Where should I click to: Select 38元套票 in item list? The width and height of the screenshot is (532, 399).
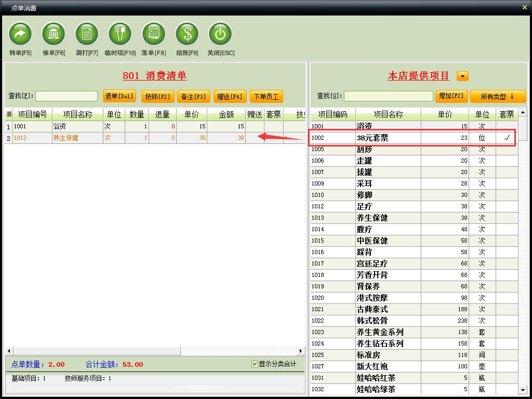(x=414, y=138)
